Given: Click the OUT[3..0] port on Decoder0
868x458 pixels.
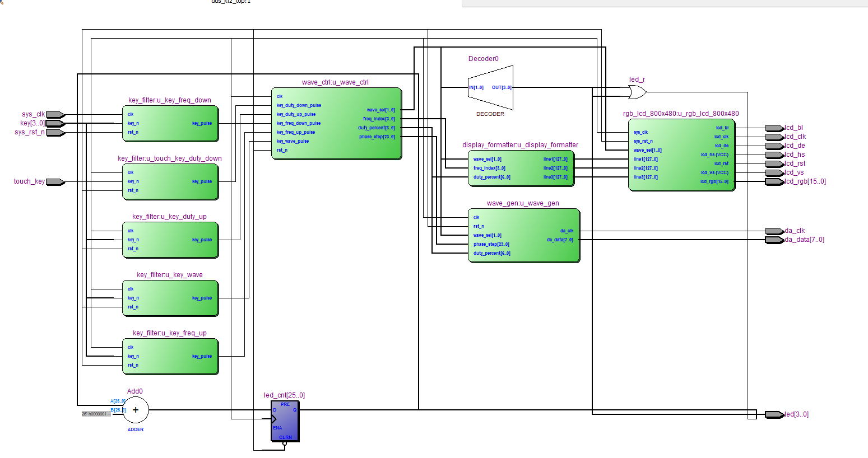Looking at the screenshot, I should point(502,87).
